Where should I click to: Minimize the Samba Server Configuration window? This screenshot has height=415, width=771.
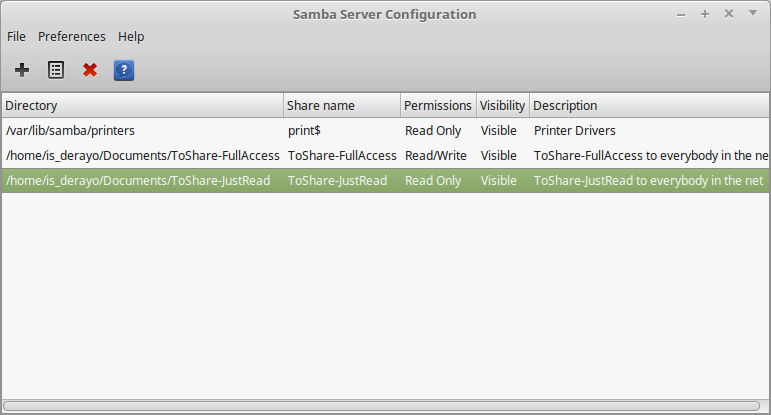pos(681,15)
